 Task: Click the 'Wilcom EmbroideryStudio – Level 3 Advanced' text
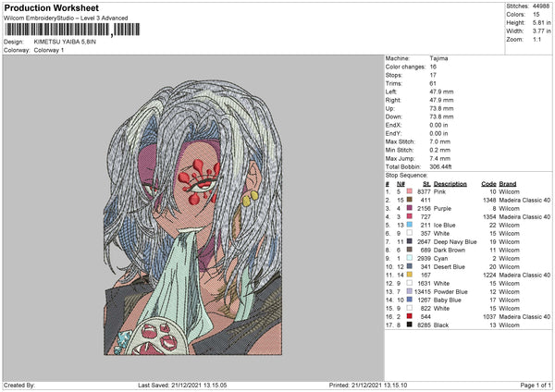(66, 18)
